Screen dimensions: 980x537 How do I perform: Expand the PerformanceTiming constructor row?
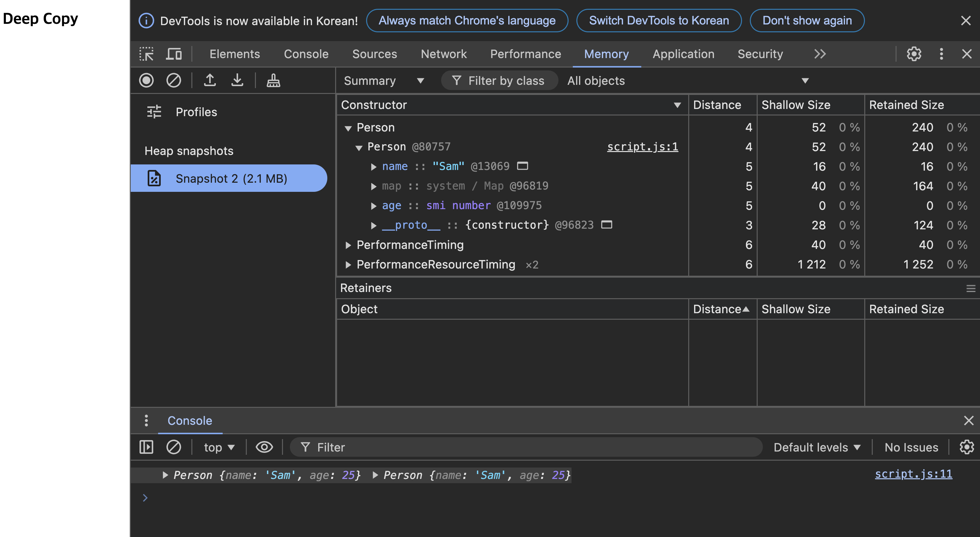[348, 245]
